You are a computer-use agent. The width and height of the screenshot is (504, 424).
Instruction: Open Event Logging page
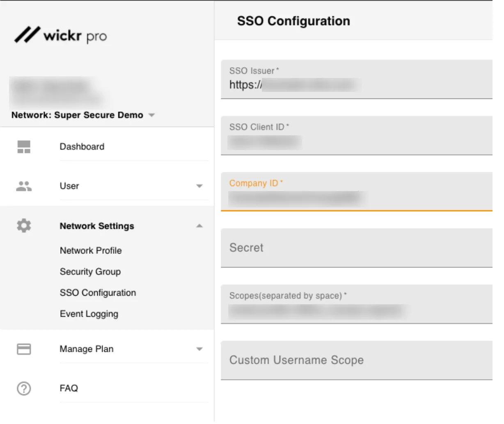point(89,314)
